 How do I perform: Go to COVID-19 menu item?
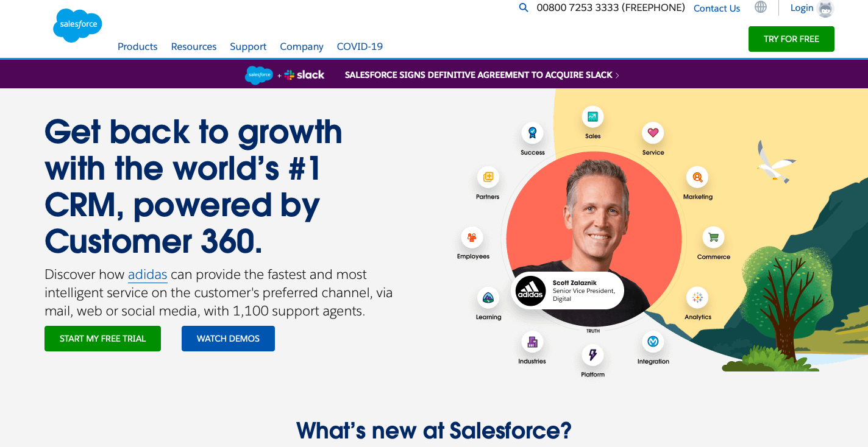tap(360, 47)
